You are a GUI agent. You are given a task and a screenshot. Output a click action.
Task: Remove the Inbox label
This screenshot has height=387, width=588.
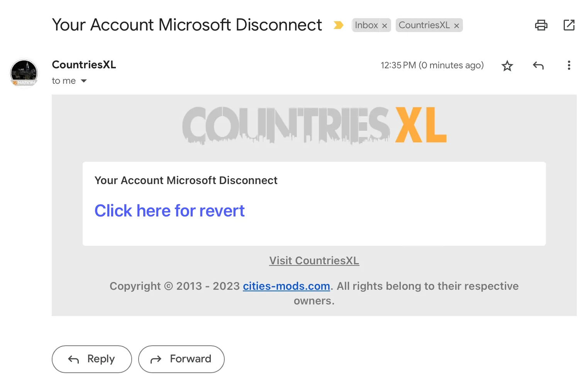coord(385,26)
